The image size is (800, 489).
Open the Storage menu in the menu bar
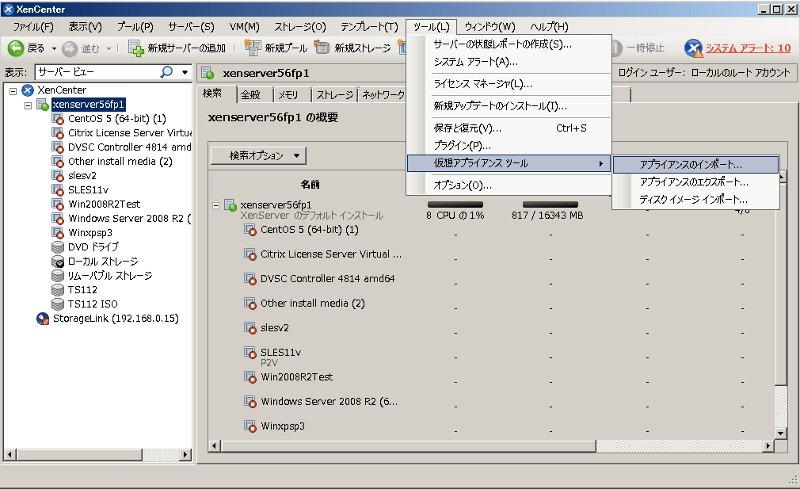coord(300,27)
